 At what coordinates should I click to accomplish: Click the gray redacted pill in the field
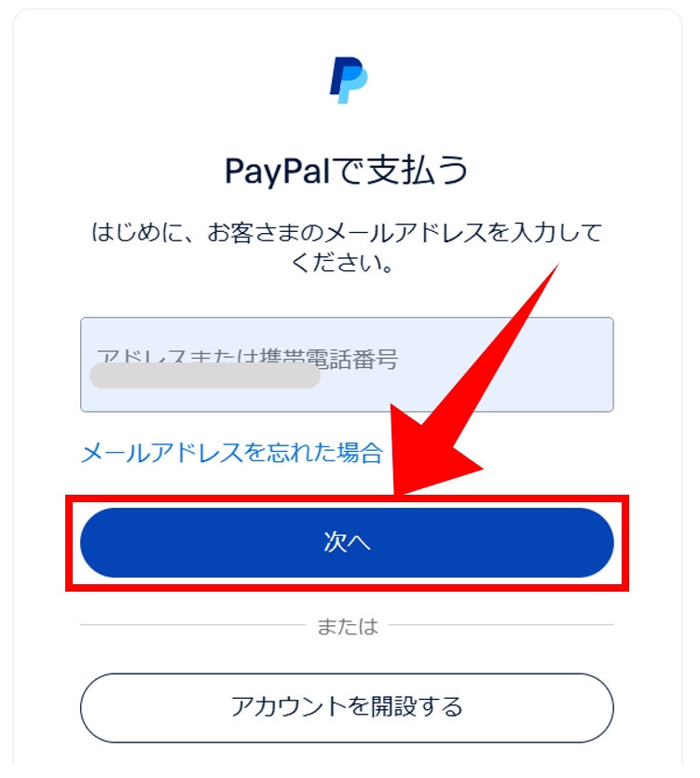(204, 375)
